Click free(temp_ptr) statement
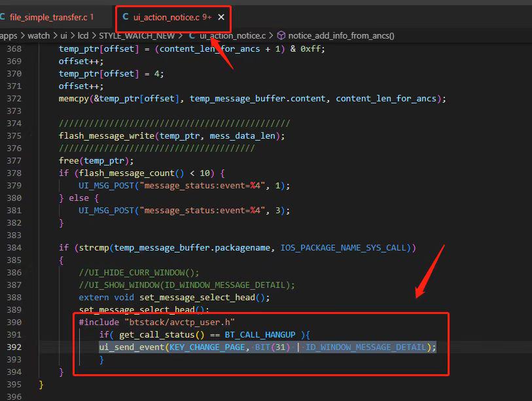This screenshot has height=401, width=532. pyautogui.click(x=96, y=161)
